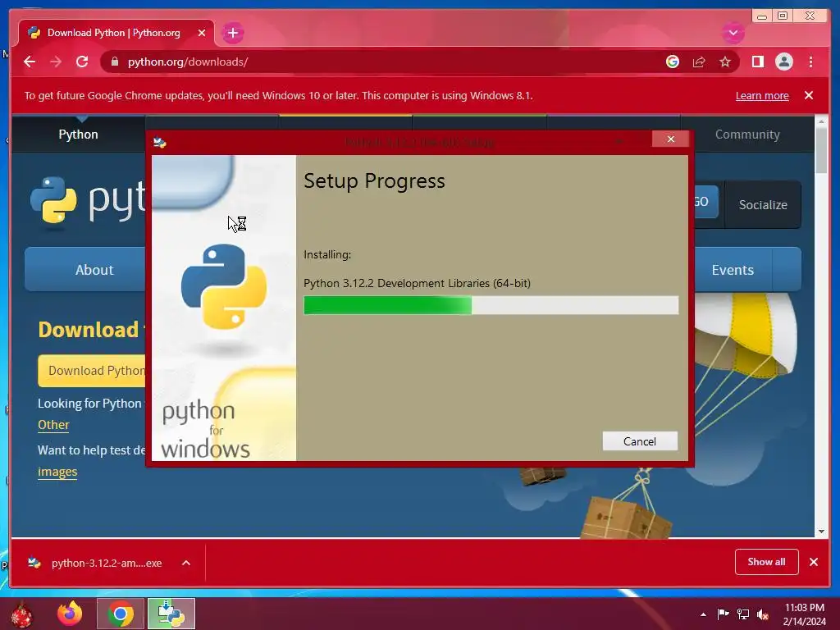This screenshot has height=630, width=840.
Task: Click the network tray icon
Action: click(x=743, y=614)
